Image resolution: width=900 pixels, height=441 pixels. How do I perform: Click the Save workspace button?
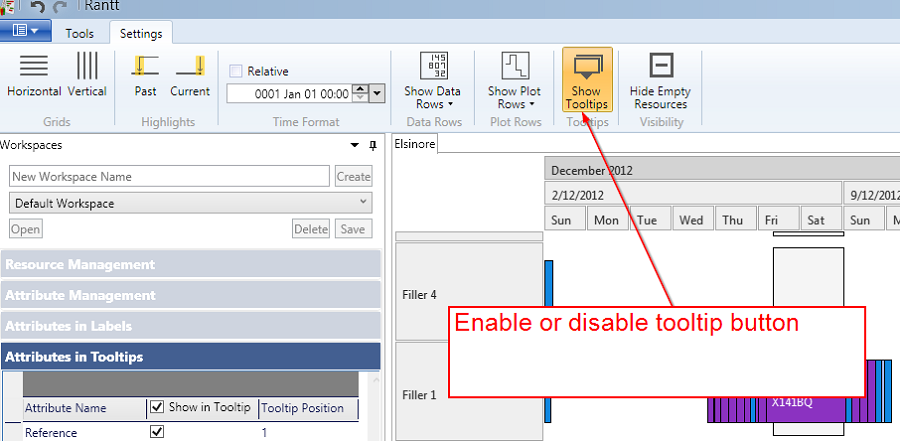pyautogui.click(x=353, y=229)
